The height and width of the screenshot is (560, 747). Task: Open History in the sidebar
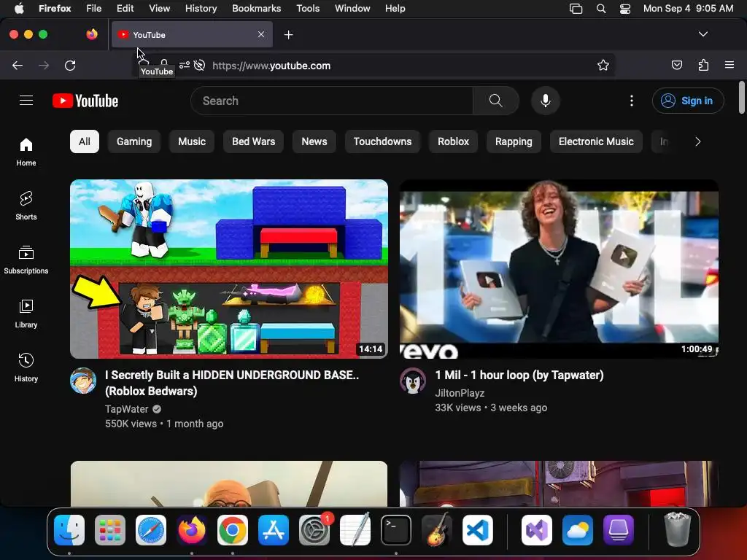point(26,367)
